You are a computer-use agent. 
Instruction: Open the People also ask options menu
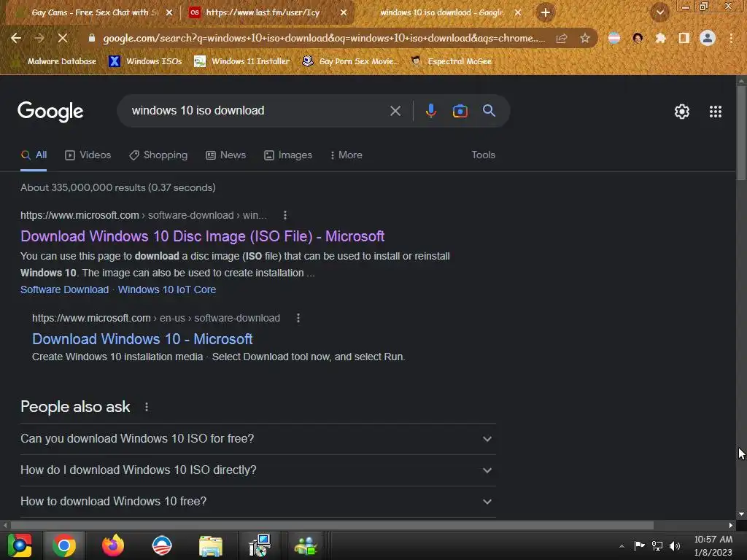click(x=146, y=407)
